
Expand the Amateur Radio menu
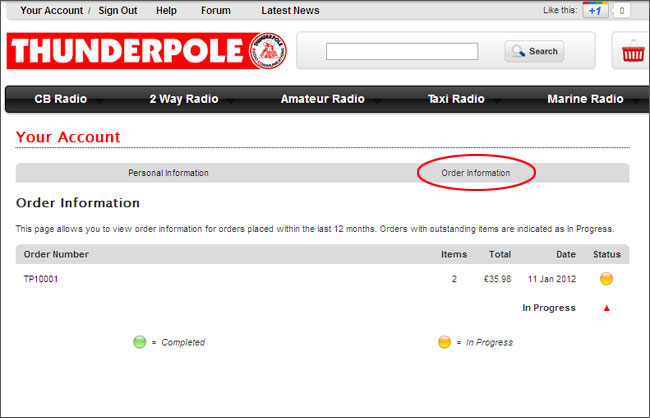(323, 99)
